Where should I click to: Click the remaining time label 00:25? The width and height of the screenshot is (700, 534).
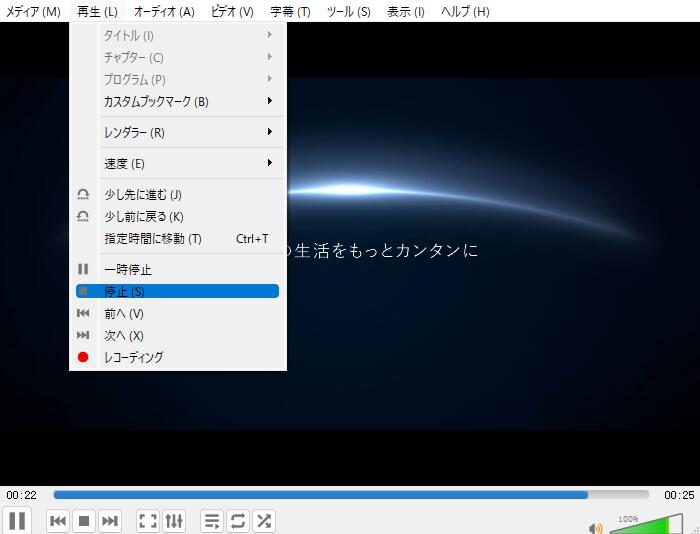tap(679, 495)
